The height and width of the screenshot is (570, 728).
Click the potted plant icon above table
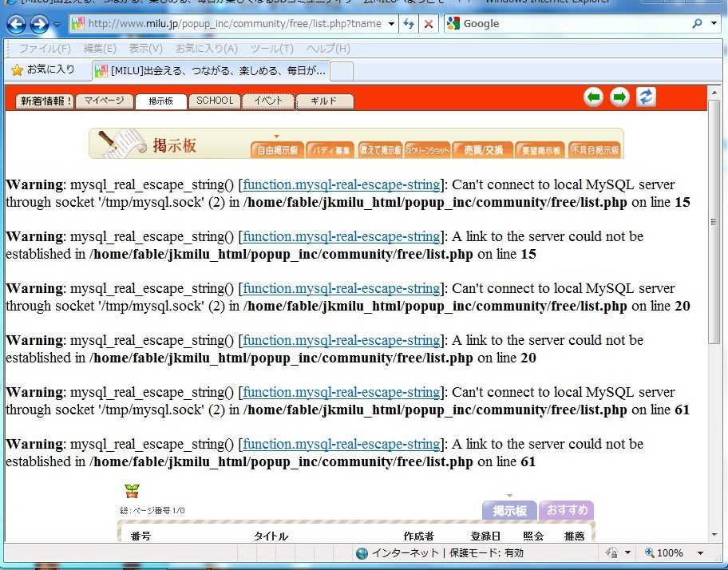(x=132, y=490)
